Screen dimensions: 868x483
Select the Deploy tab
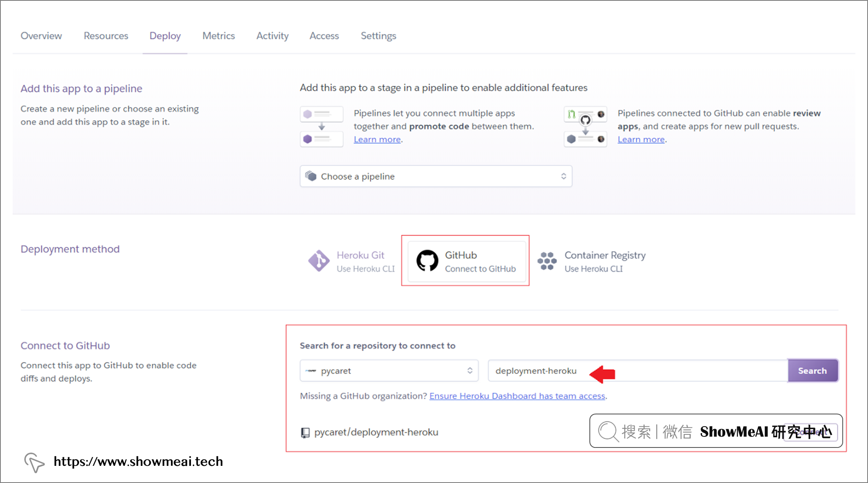point(165,36)
